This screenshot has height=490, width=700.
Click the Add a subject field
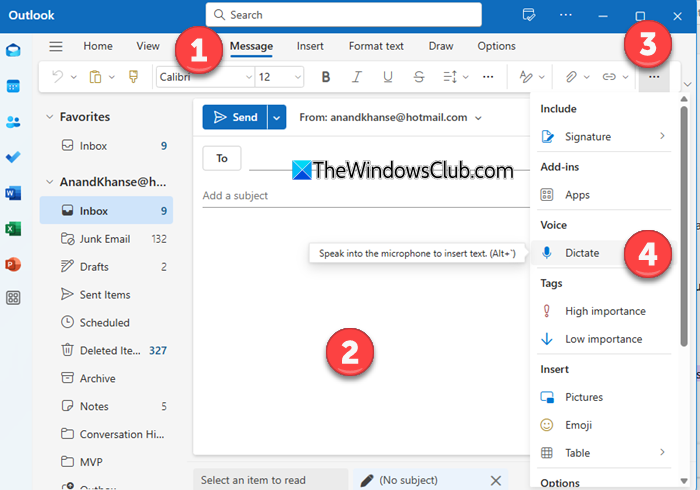pyautogui.click(x=366, y=195)
